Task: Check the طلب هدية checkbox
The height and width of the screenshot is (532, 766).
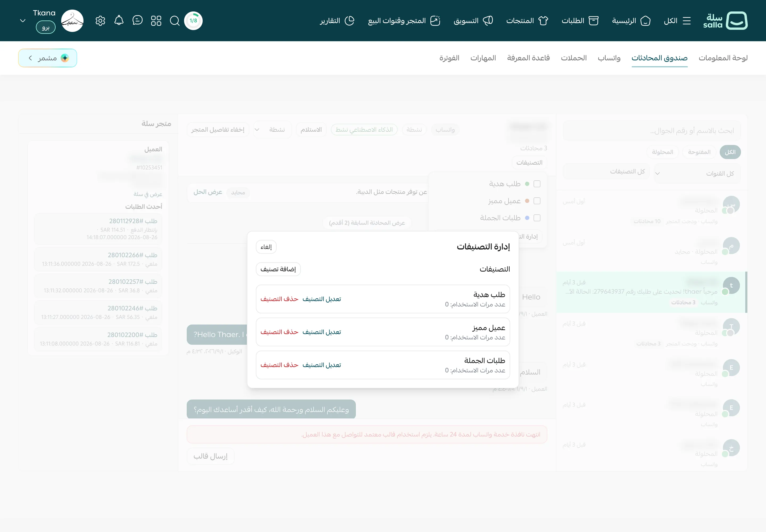Action: [537, 184]
